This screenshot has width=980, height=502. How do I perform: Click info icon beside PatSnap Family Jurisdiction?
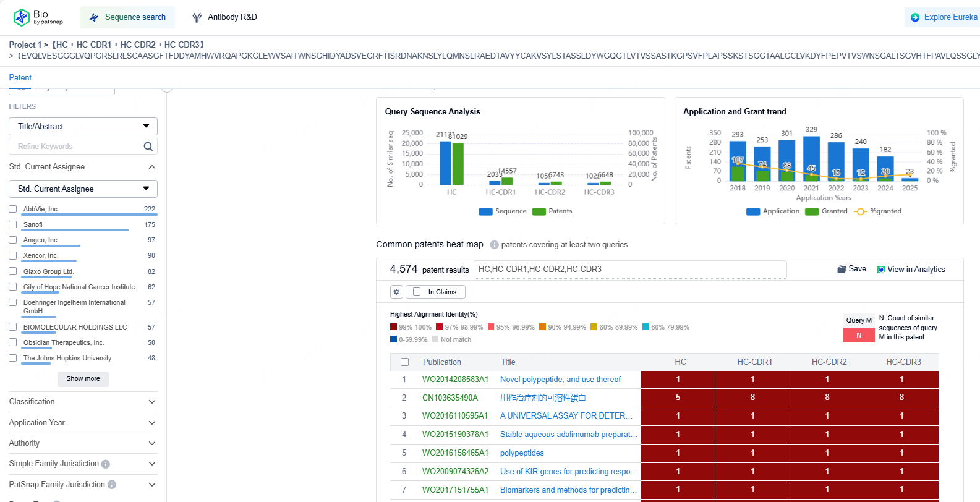click(112, 485)
